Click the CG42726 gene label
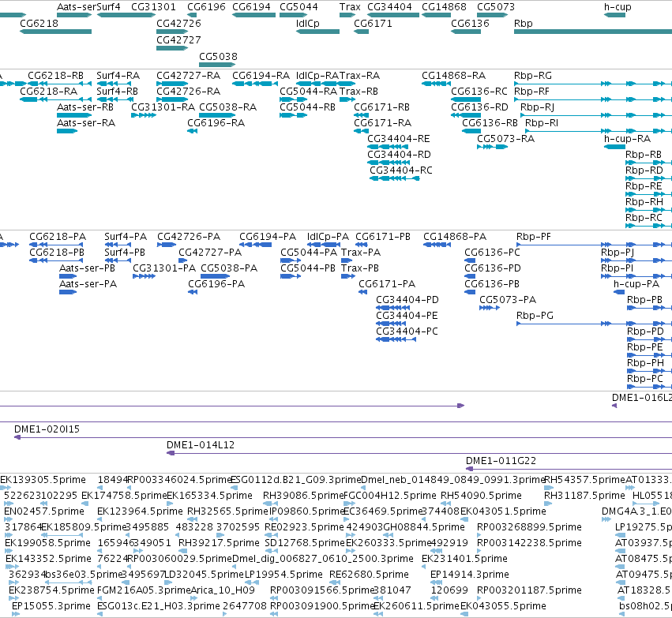 (178, 24)
